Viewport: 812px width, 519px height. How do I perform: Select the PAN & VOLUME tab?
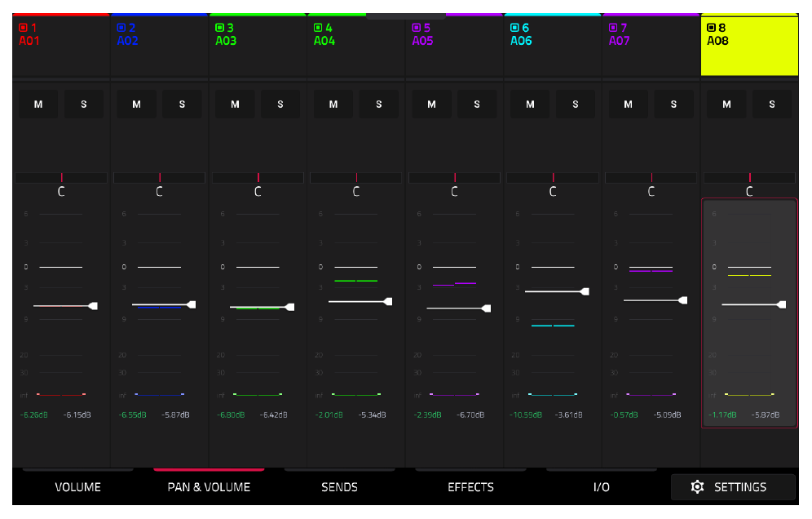pos(209,487)
